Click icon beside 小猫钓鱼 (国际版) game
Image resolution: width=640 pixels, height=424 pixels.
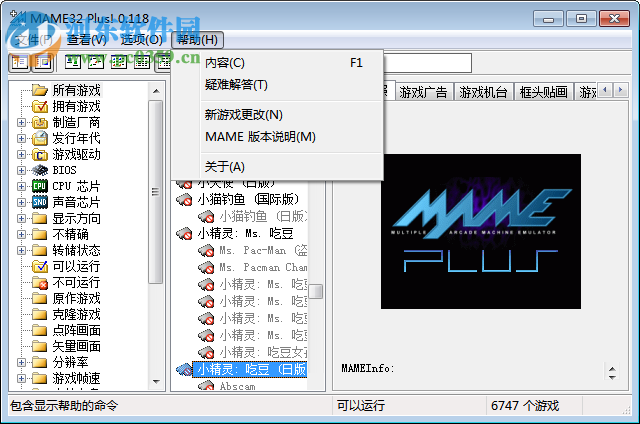pyautogui.click(x=184, y=200)
